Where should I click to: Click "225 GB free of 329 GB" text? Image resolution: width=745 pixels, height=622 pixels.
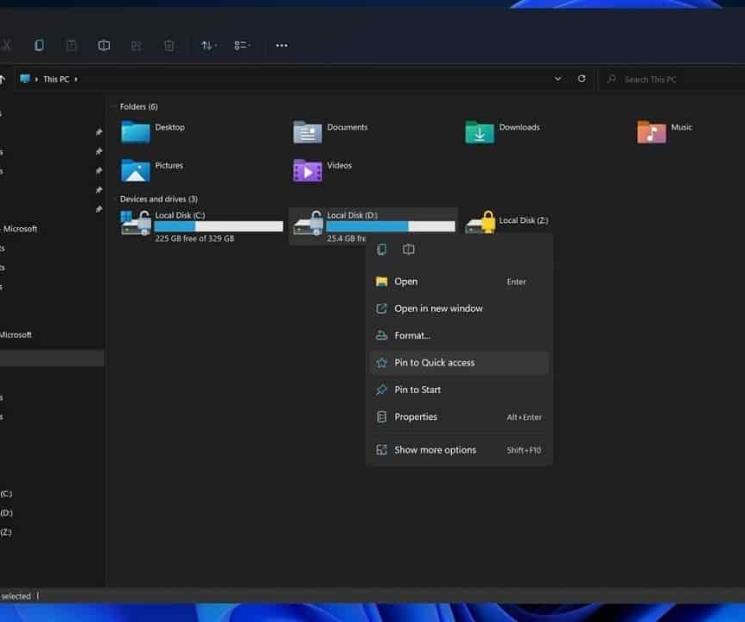(x=194, y=238)
